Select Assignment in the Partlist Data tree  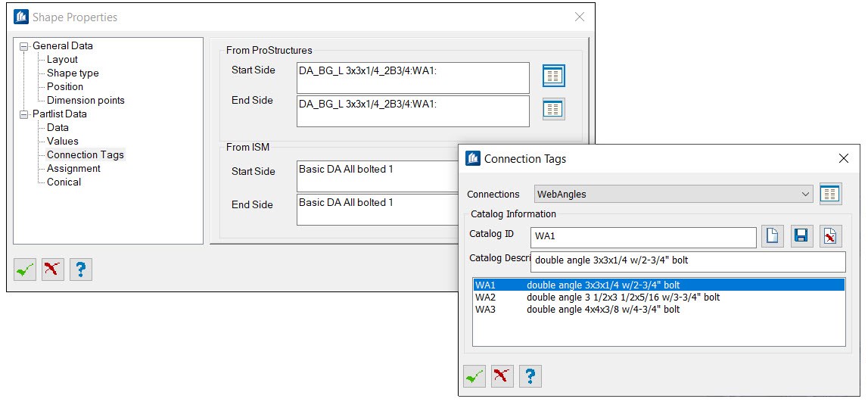click(x=73, y=169)
